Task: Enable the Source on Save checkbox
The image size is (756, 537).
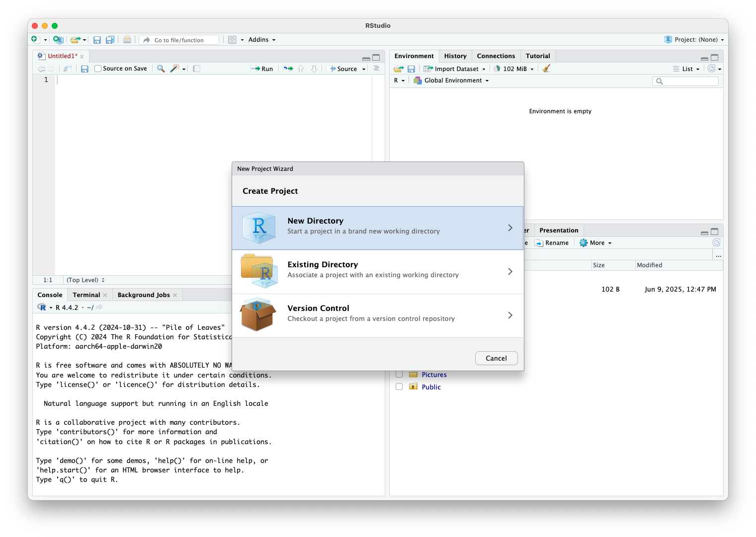Action: (98, 69)
